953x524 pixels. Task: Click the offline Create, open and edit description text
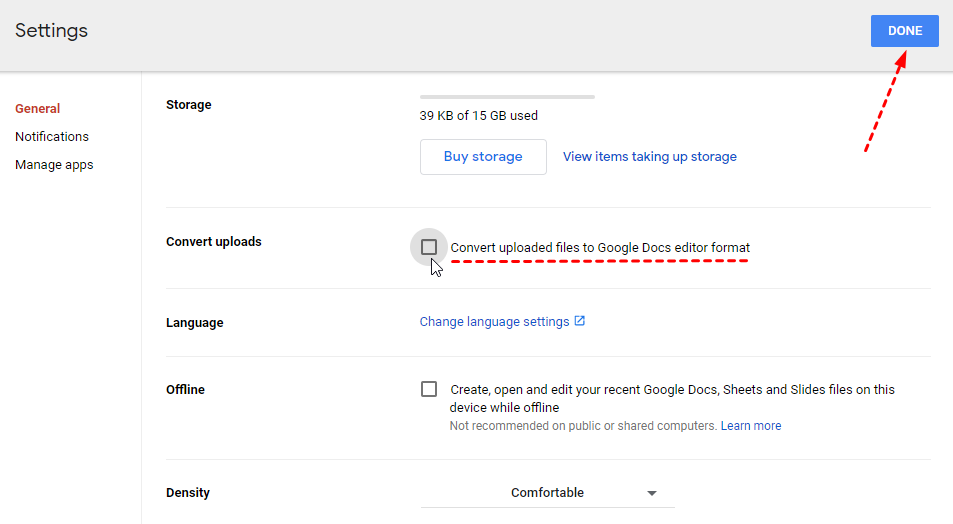click(x=672, y=390)
